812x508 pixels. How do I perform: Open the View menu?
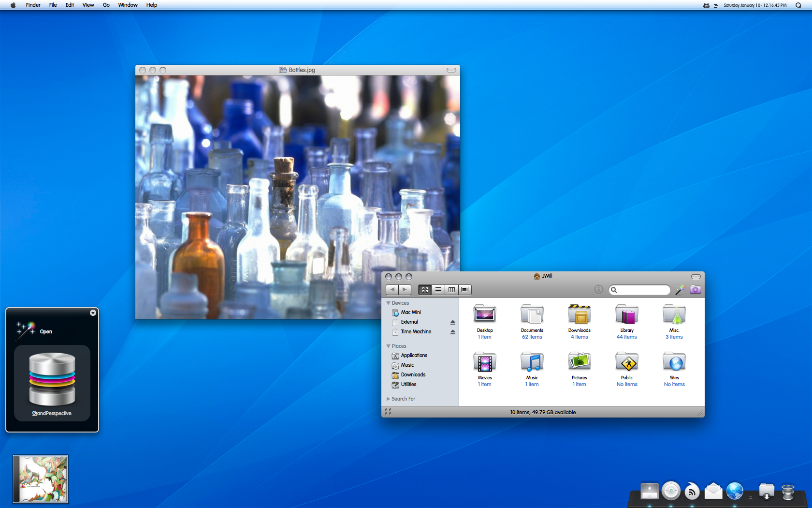88,5
